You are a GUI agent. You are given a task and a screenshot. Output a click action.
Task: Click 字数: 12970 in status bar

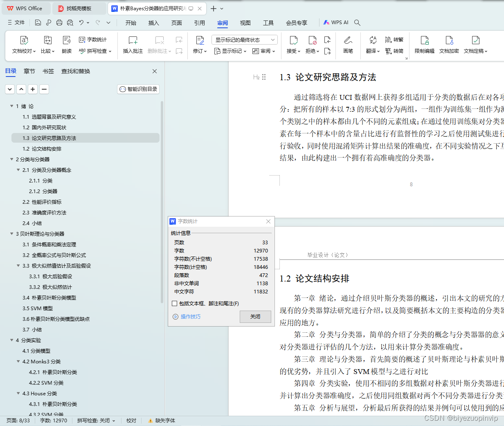[x=54, y=421]
